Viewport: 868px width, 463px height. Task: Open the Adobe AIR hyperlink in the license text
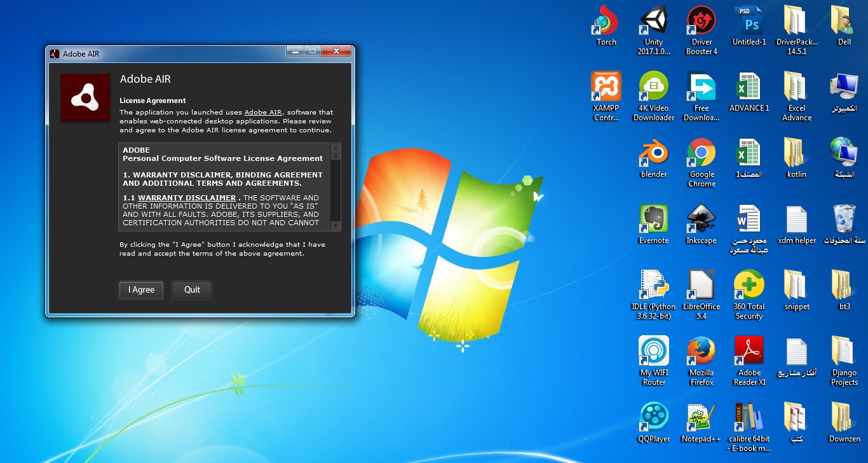coord(263,112)
